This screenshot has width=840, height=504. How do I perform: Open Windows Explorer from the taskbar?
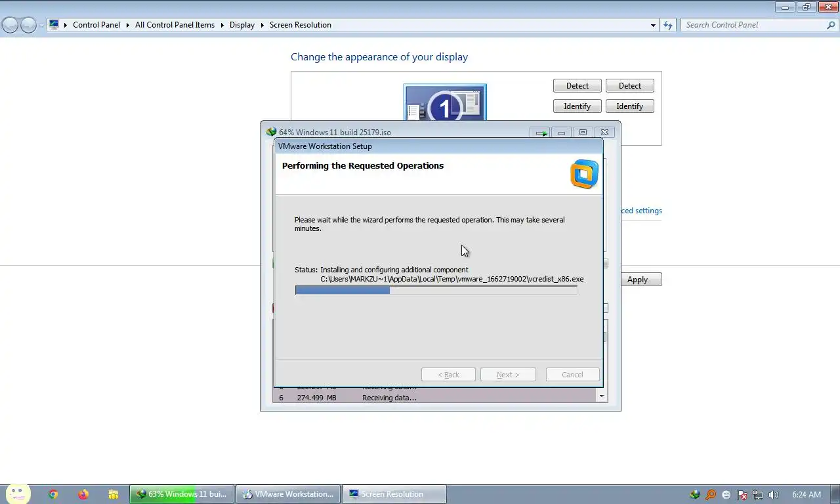tap(114, 494)
